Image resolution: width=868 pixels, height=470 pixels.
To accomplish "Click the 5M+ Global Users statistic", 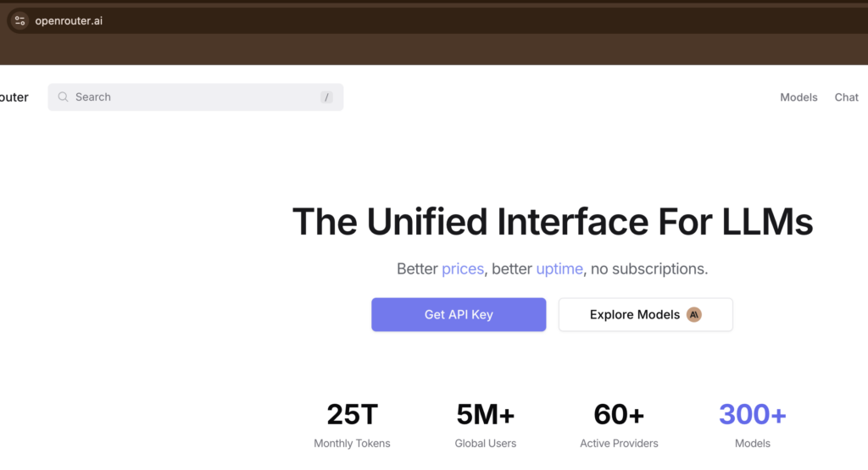I will pos(485,424).
